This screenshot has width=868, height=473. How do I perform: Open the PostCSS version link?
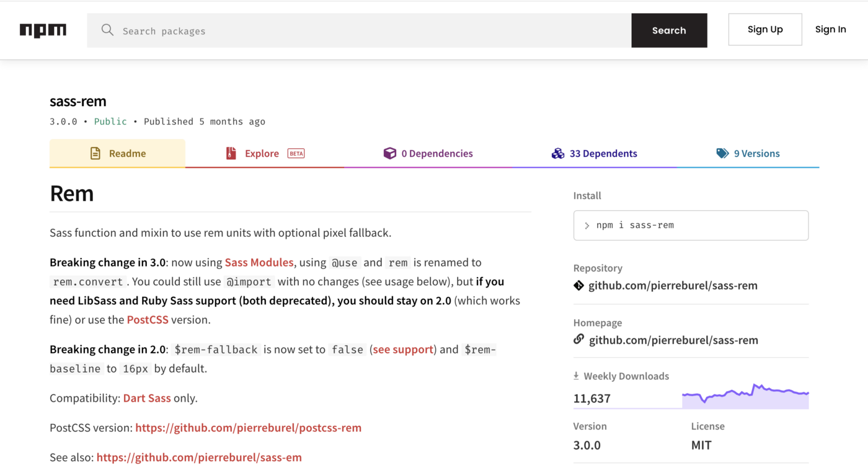[x=148, y=320]
